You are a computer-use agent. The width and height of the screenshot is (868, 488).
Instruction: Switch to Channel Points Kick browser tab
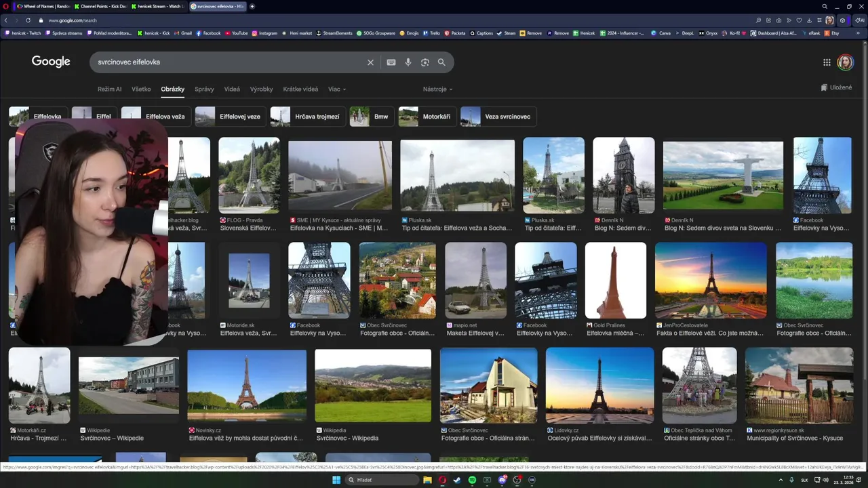pyautogui.click(x=100, y=6)
